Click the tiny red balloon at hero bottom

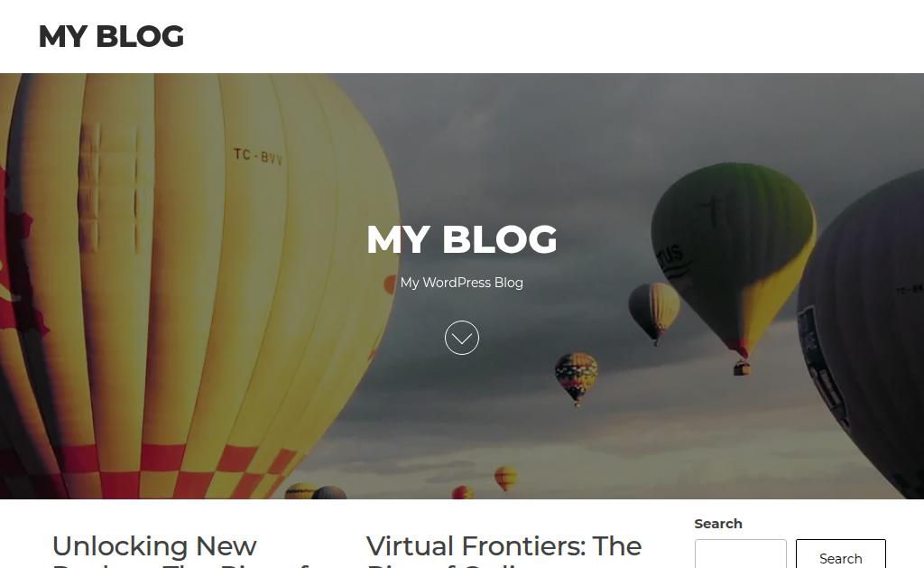(463, 492)
